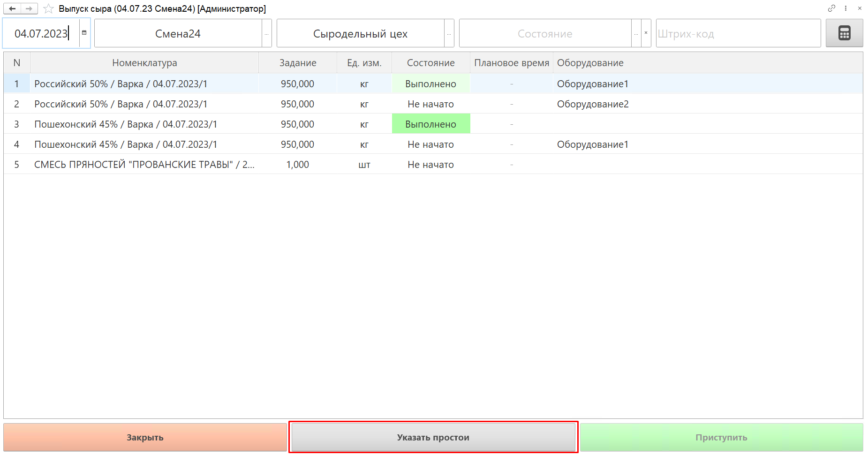Open the Состояние filter selection list
This screenshot has height=455, width=868.
636,34
